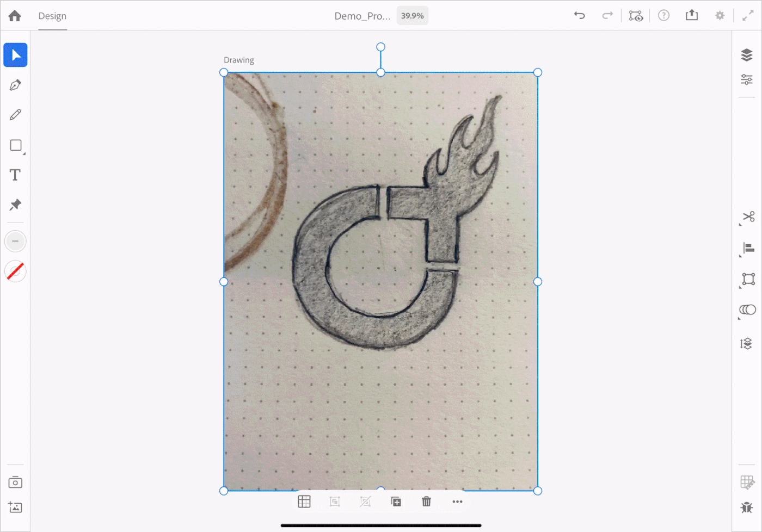Open the Layers panel
Screen dimensions: 762x532
[x=747, y=55]
